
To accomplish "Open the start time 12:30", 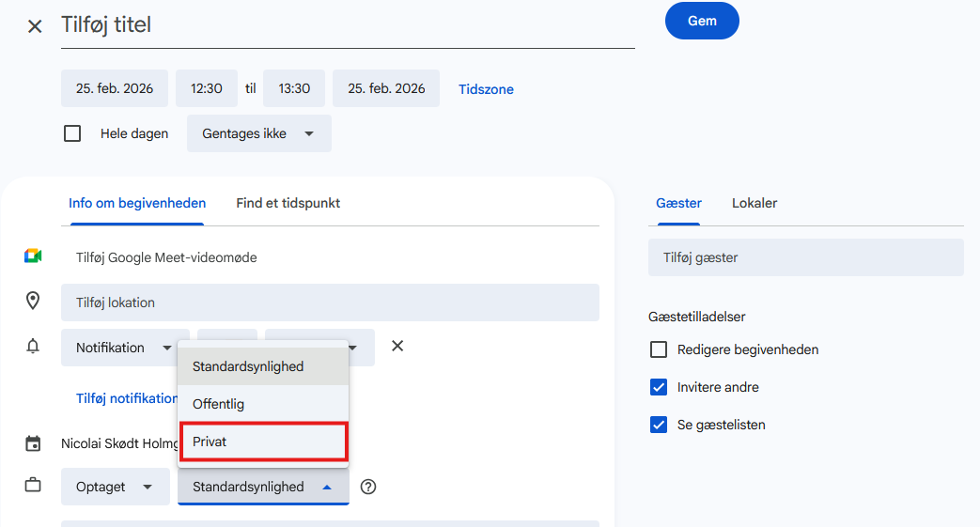I will (207, 88).
